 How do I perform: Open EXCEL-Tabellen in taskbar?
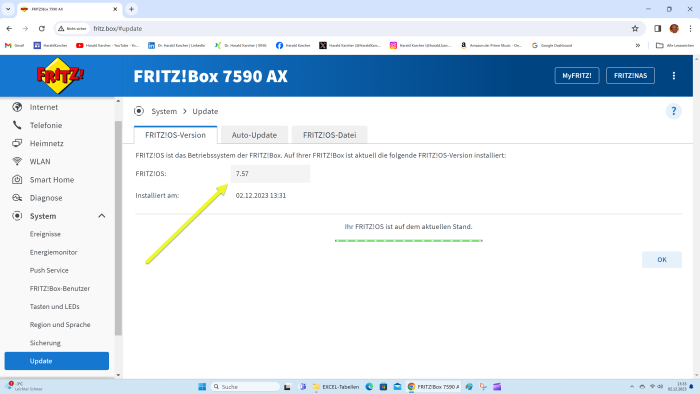(336, 387)
